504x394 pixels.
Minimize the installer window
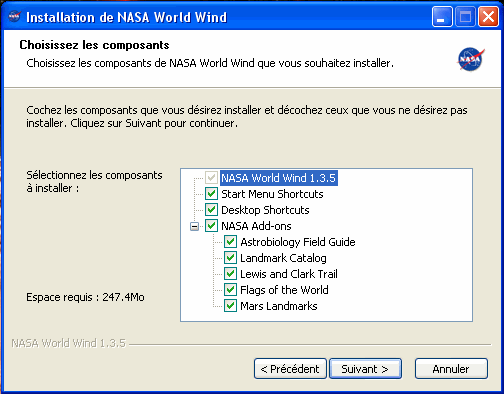[x=442, y=17]
